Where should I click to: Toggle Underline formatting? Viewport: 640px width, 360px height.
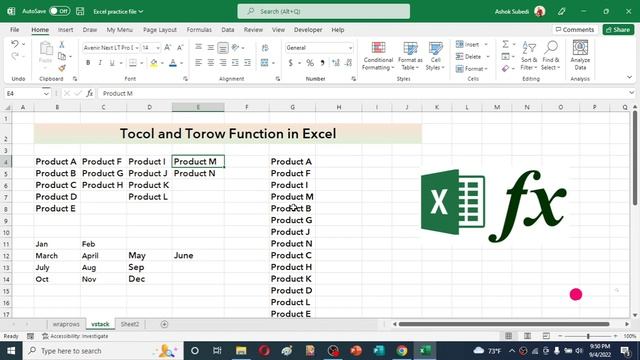111,63
